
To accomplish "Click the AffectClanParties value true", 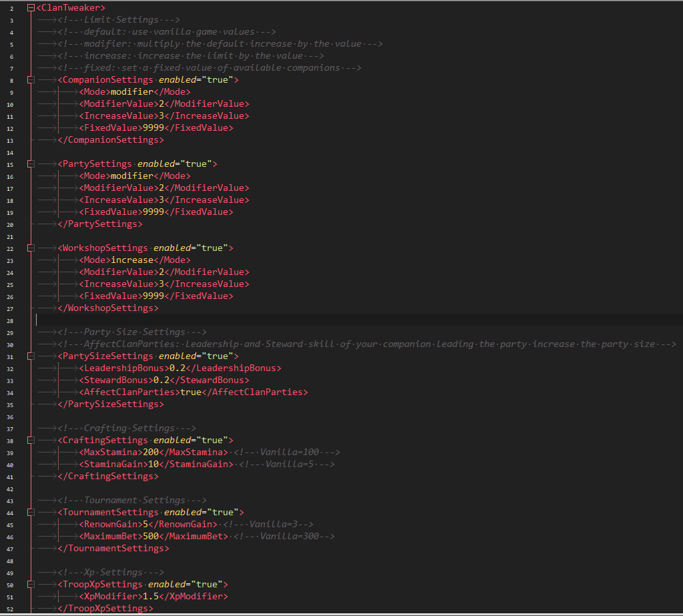I will point(191,392).
